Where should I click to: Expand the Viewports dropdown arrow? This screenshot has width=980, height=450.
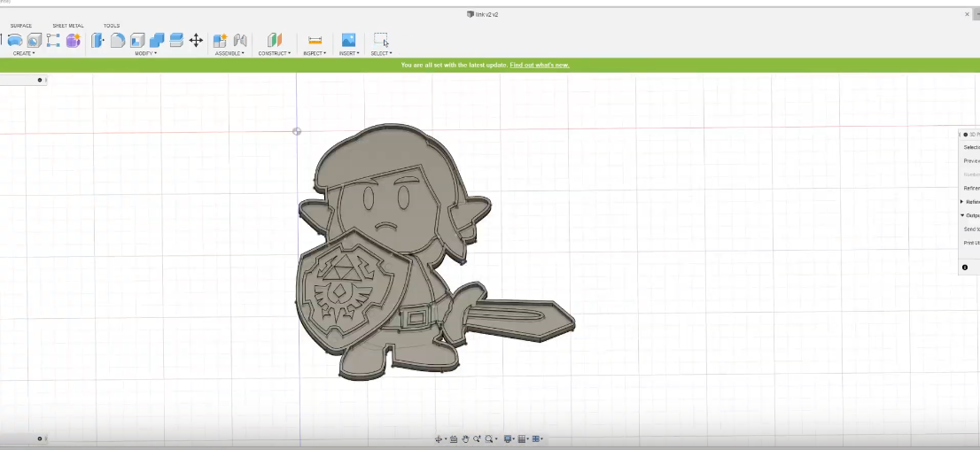coord(543,440)
